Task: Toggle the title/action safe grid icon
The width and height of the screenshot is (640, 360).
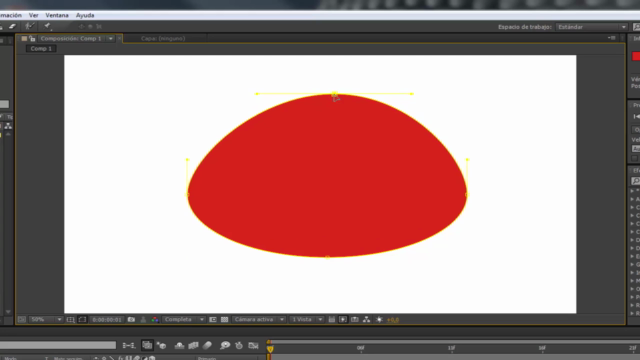Action: click(x=71, y=320)
